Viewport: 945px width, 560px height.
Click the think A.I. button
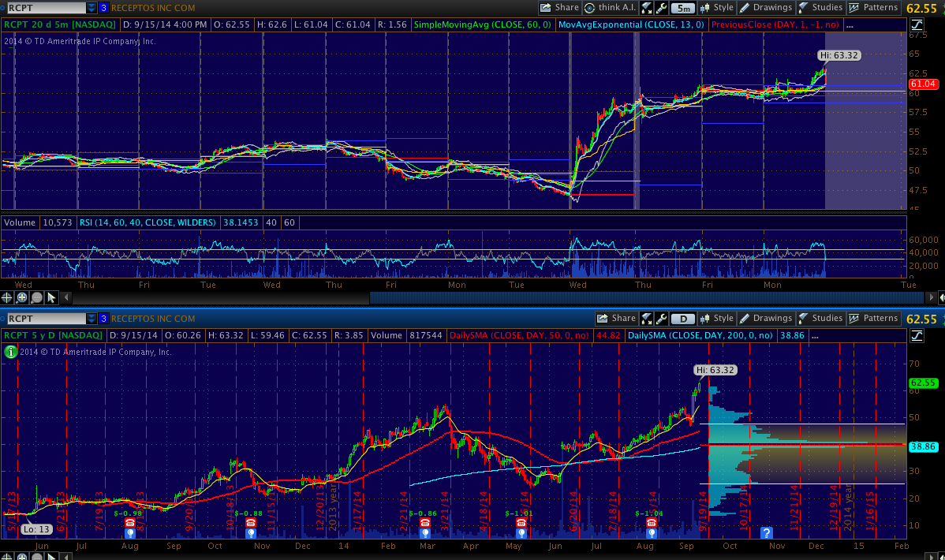610,8
